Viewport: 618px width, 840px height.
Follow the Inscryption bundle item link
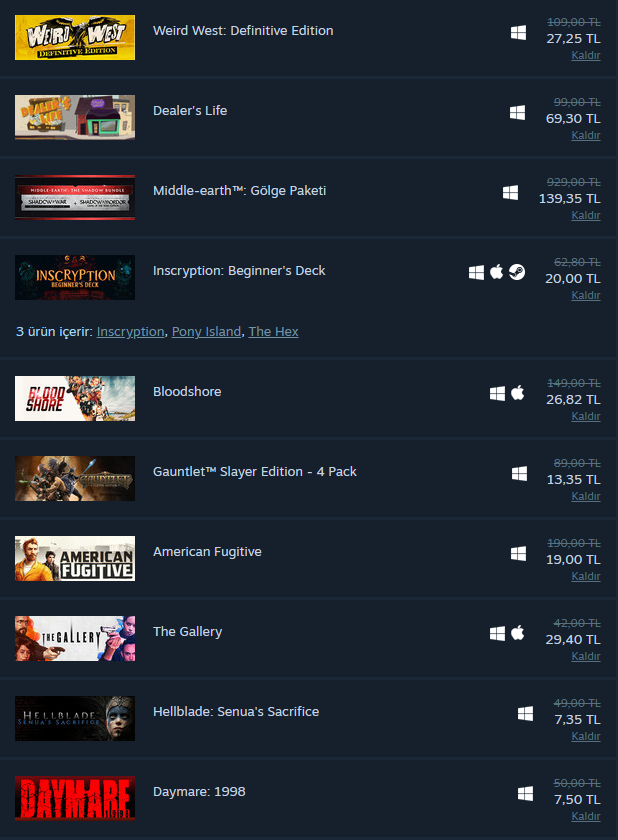coord(130,332)
